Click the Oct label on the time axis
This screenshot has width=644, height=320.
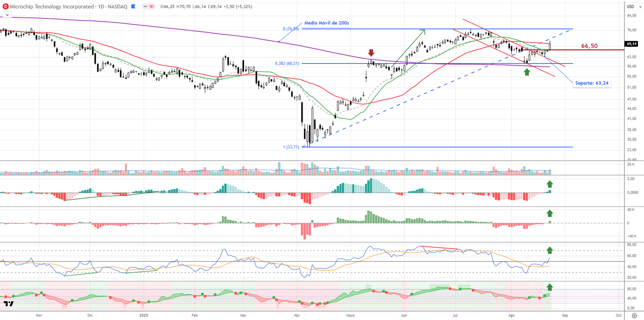(618, 315)
